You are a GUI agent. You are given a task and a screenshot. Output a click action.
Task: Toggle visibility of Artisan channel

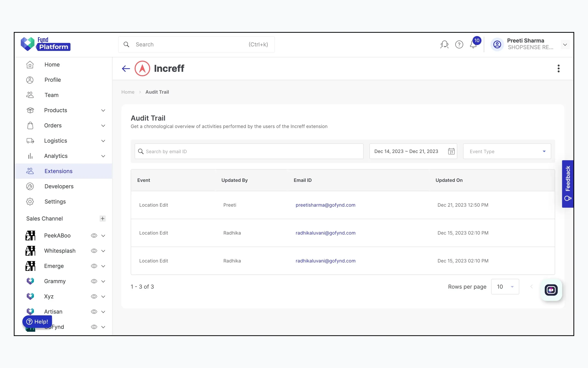pos(94,312)
